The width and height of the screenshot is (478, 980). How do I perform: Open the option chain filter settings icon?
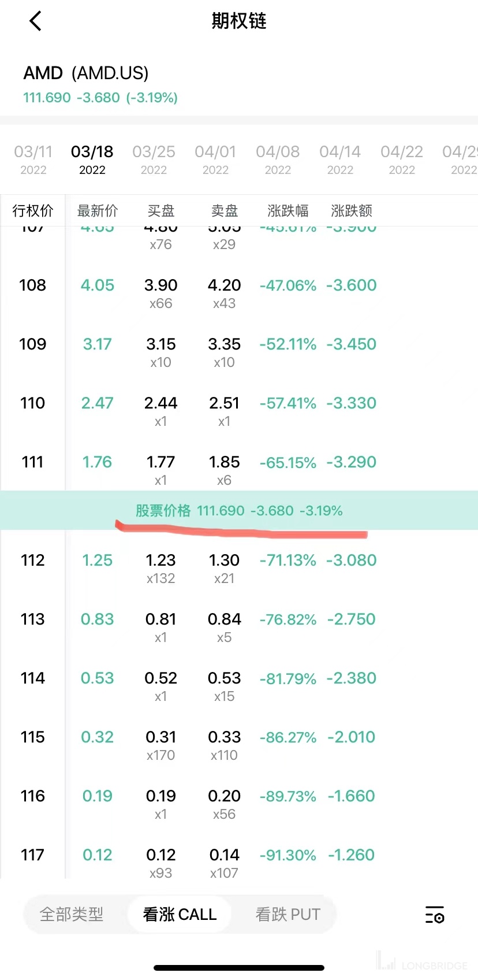pyautogui.click(x=434, y=915)
